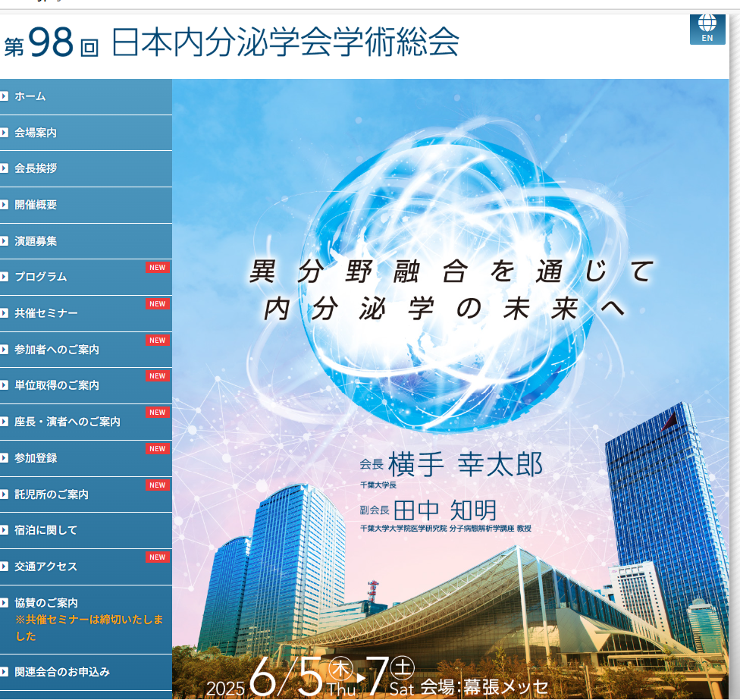Select 開催概要 menu entry

(x=86, y=206)
